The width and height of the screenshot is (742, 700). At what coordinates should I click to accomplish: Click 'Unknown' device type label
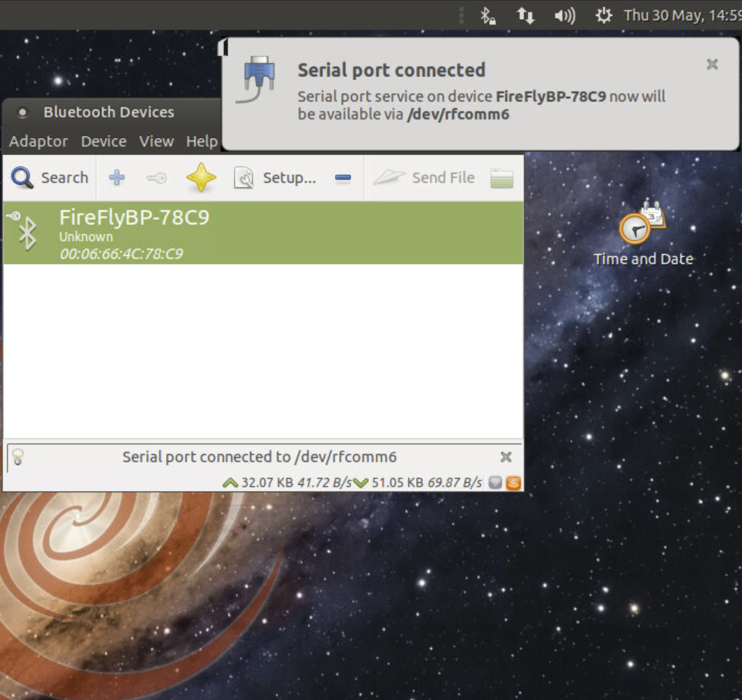coord(86,237)
